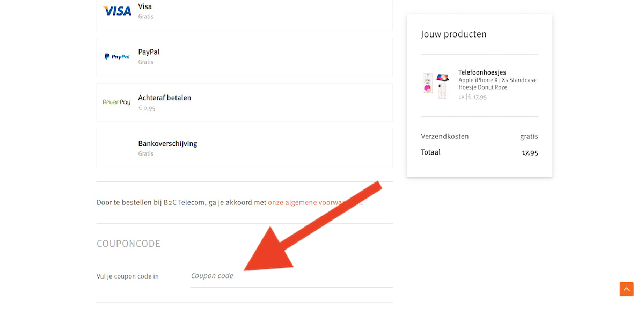
Task: Click the 'gratis' shipping cost value
Action: coord(529,137)
